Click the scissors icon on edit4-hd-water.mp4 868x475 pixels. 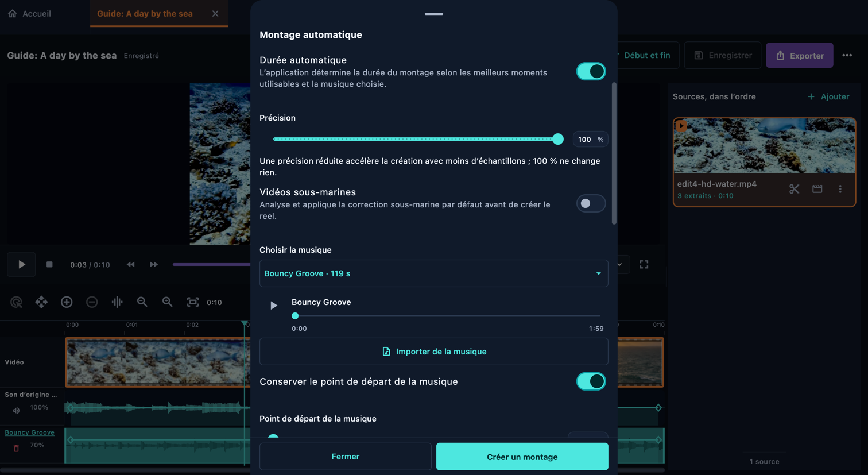coord(794,189)
